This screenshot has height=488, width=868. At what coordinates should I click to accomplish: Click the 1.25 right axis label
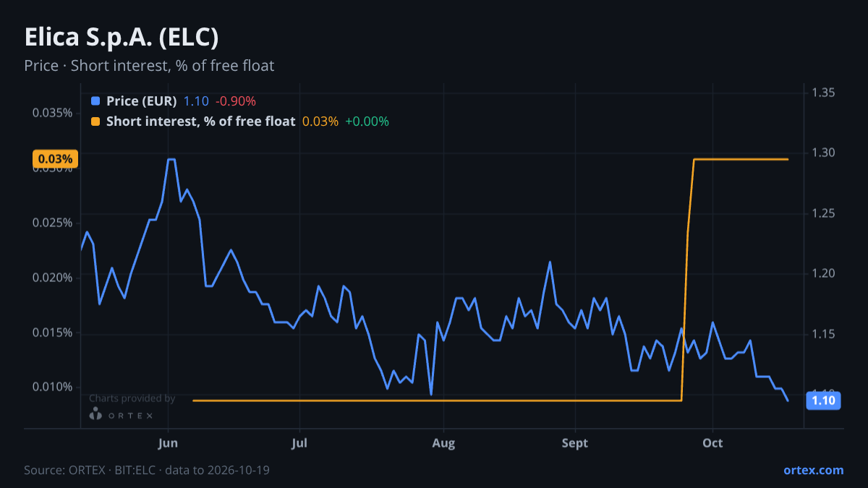point(823,213)
